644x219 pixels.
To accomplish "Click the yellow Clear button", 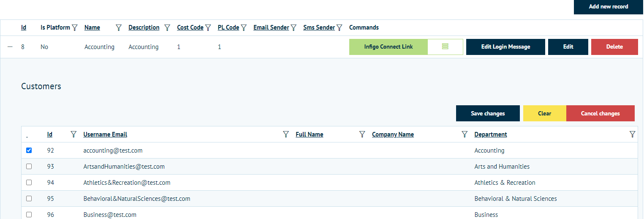I will (x=544, y=113).
